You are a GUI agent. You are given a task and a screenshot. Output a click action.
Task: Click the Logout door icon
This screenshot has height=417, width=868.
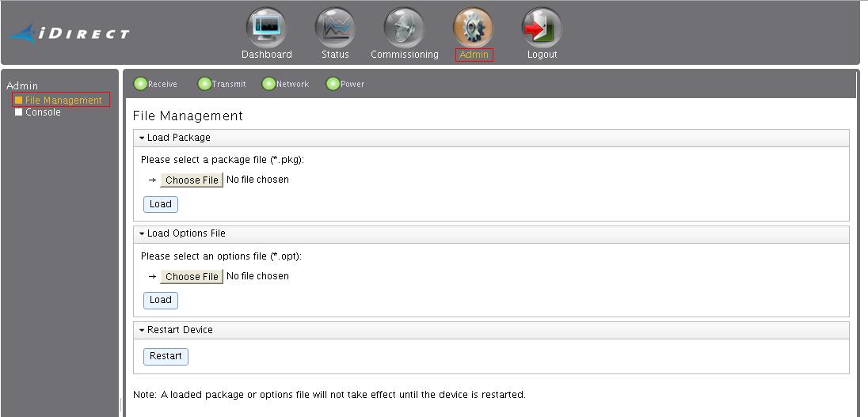click(542, 28)
